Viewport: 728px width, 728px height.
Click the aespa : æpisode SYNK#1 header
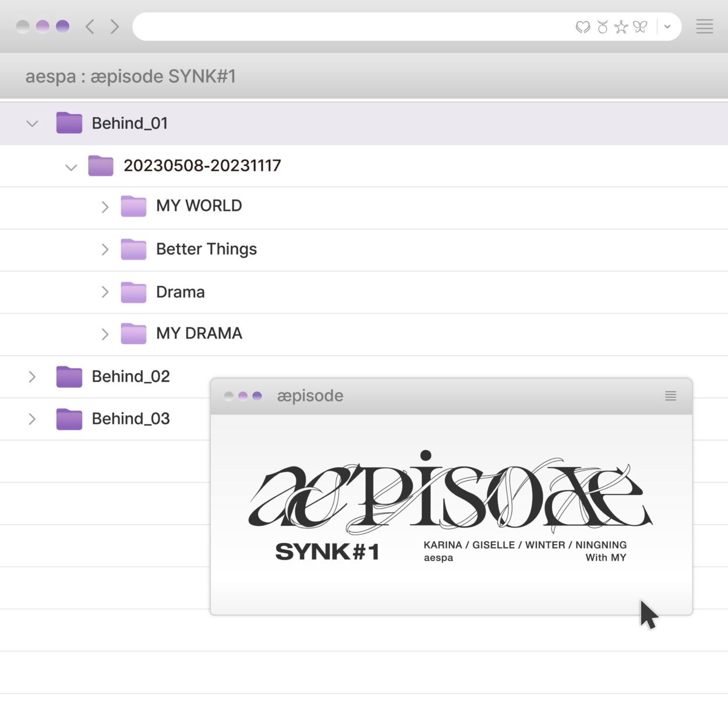pos(130,76)
